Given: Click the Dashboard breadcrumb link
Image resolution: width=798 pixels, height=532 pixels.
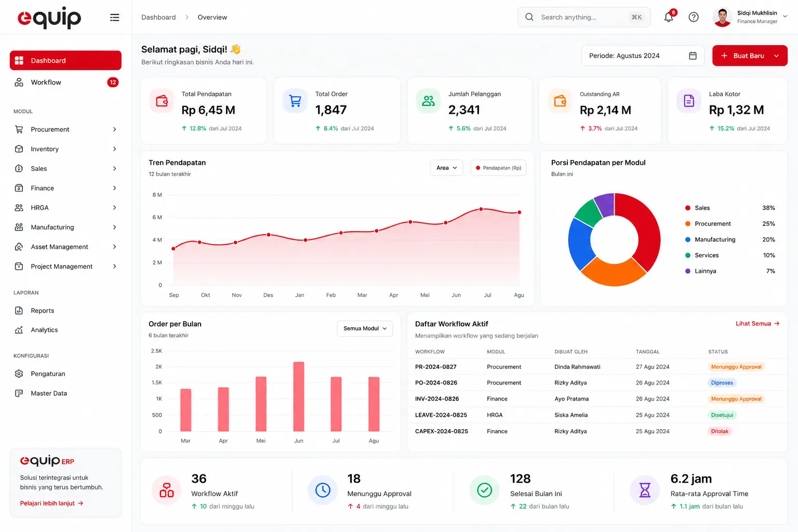Looking at the screenshot, I should [x=158, y=17].
